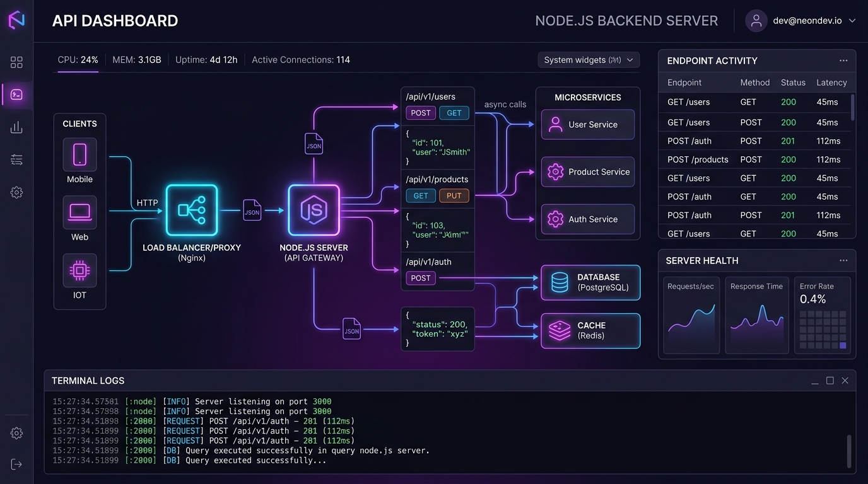868x484 pixels.
Task: Sort by the Method column header
Action: pos(755,83)
